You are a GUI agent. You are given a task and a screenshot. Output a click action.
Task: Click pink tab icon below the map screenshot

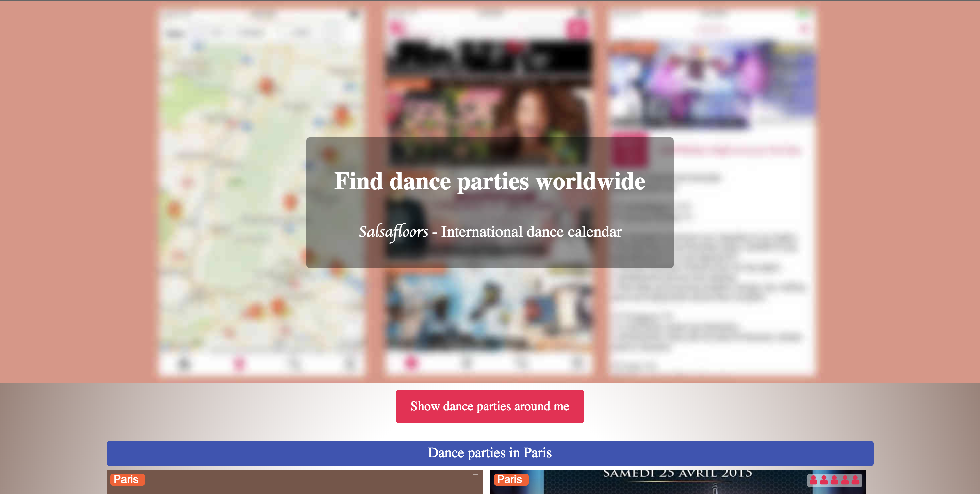click(239, 362)
